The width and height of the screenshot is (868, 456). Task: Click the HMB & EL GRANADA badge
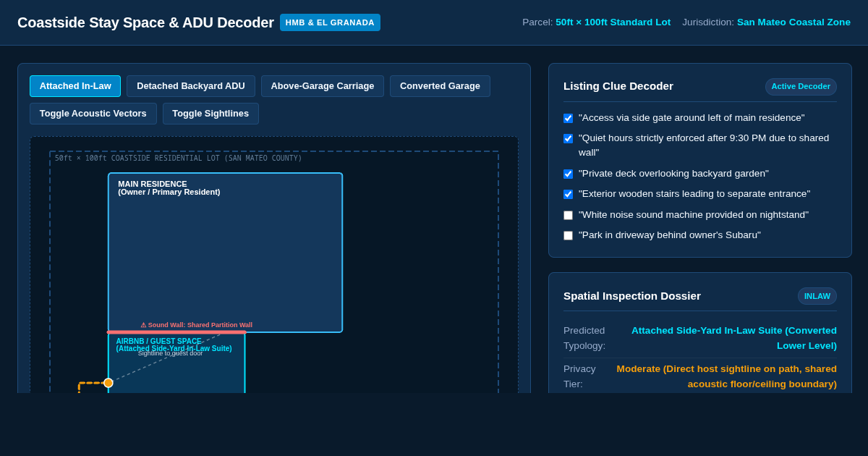330,22
